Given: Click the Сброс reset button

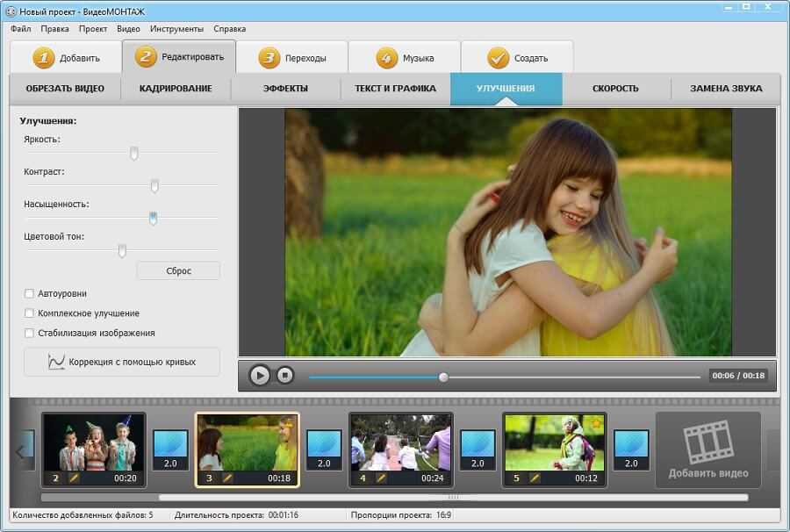Looking at the screenshot, I should [178, 270].
